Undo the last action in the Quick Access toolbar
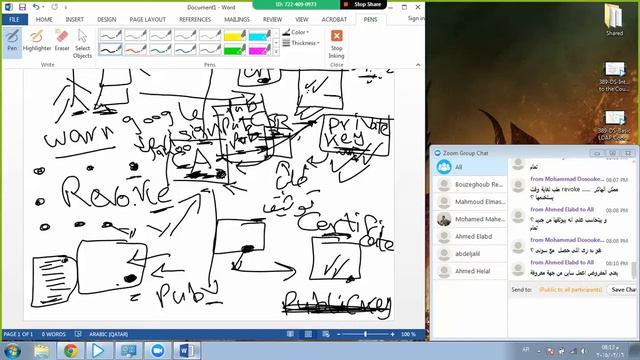 click(x=36, y=7)
